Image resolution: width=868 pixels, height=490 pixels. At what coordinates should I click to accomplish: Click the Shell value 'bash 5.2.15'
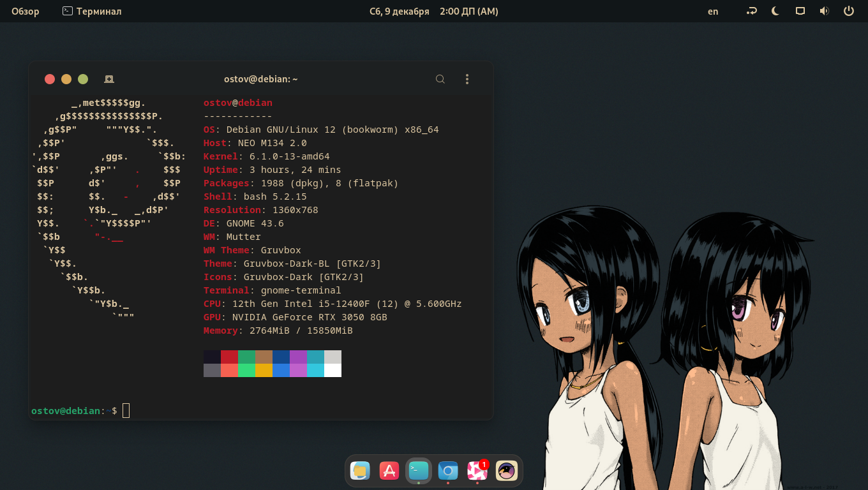click(x=275, y=197)
